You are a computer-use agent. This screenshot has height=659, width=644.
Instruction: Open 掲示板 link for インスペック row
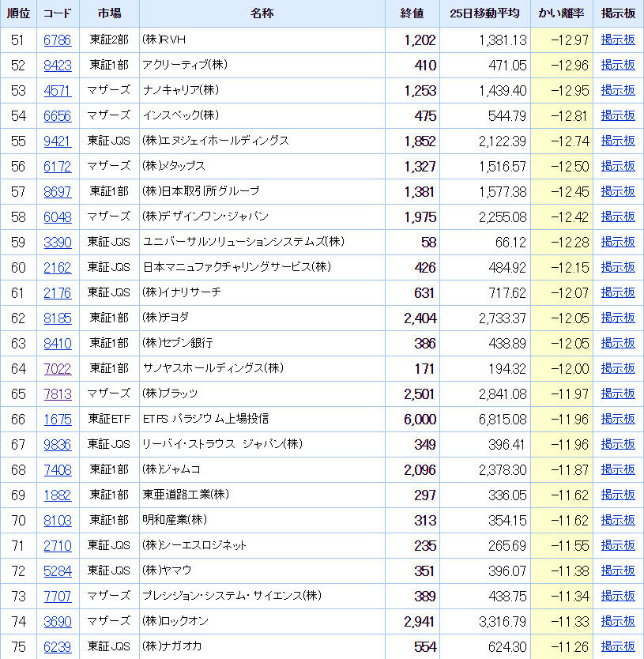point(618,115)
